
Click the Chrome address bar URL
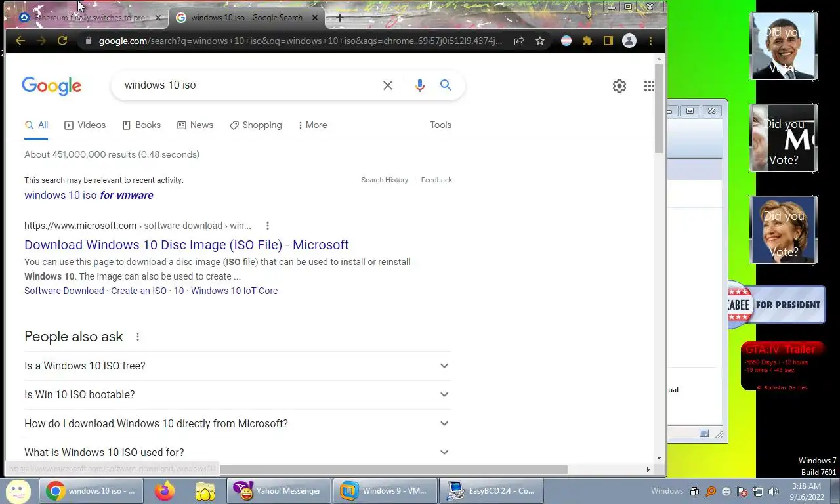[300, 41]
